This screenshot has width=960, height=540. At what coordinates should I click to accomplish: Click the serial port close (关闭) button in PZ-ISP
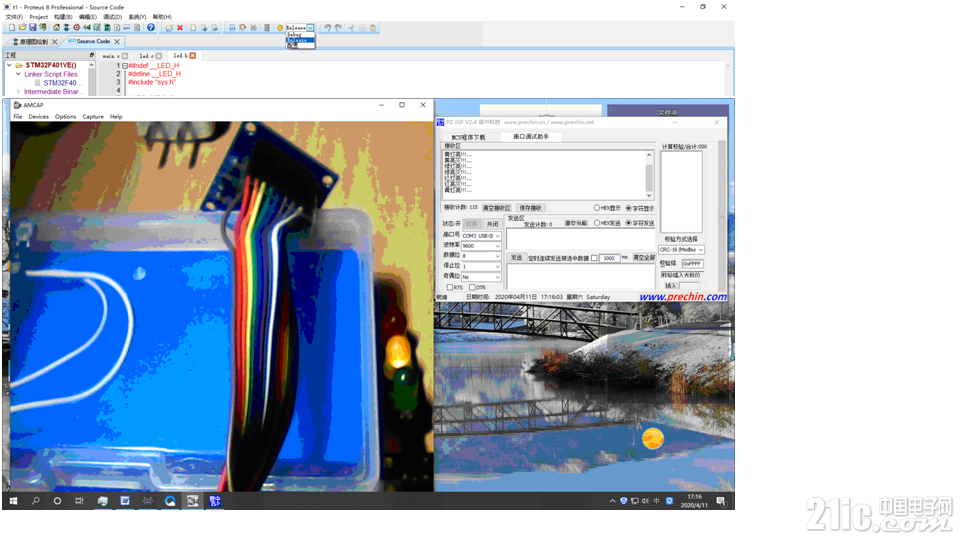click(492, 224)
